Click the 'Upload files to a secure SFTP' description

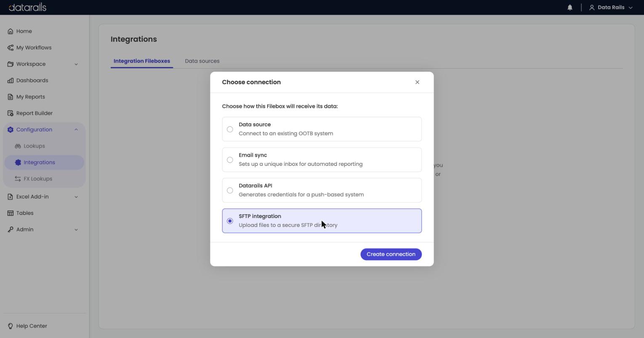click(x=288, y=225)
